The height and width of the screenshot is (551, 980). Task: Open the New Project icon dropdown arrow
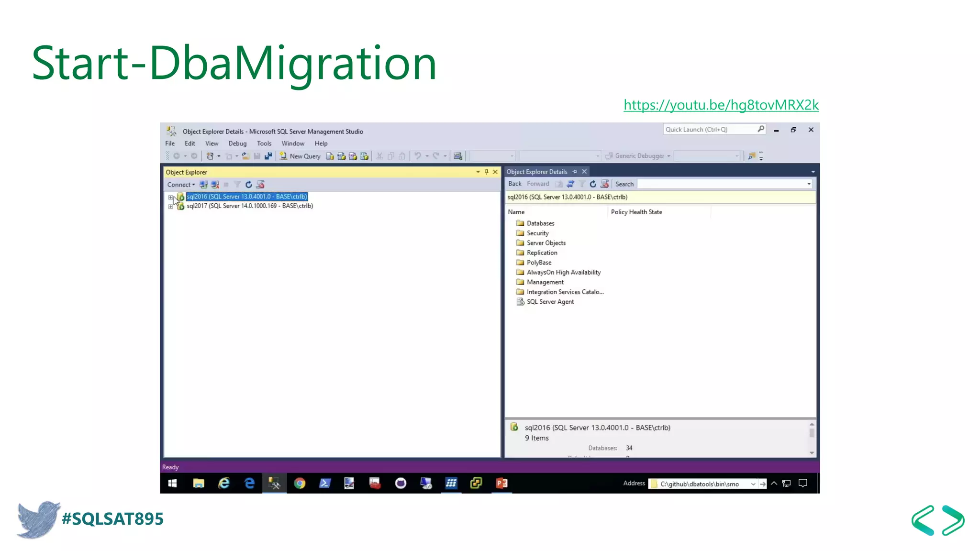pyautogui.click(x=219, y=156)
